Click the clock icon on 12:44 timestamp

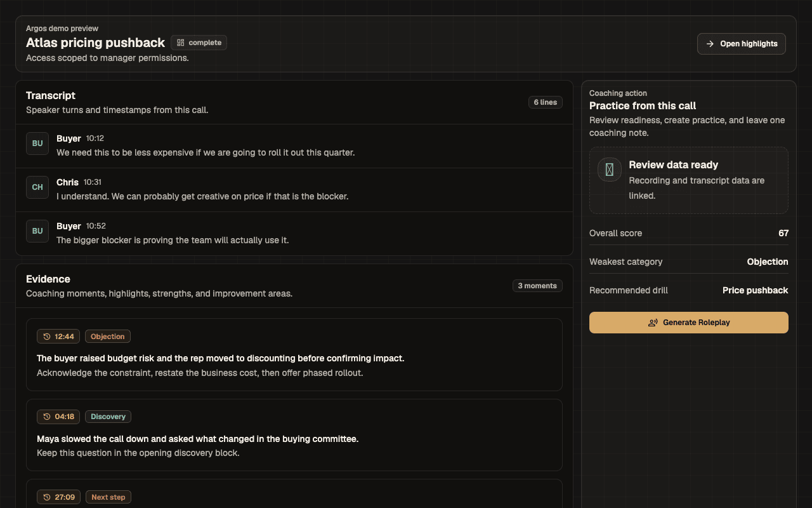pyautogui.click(x=47, y=337)
